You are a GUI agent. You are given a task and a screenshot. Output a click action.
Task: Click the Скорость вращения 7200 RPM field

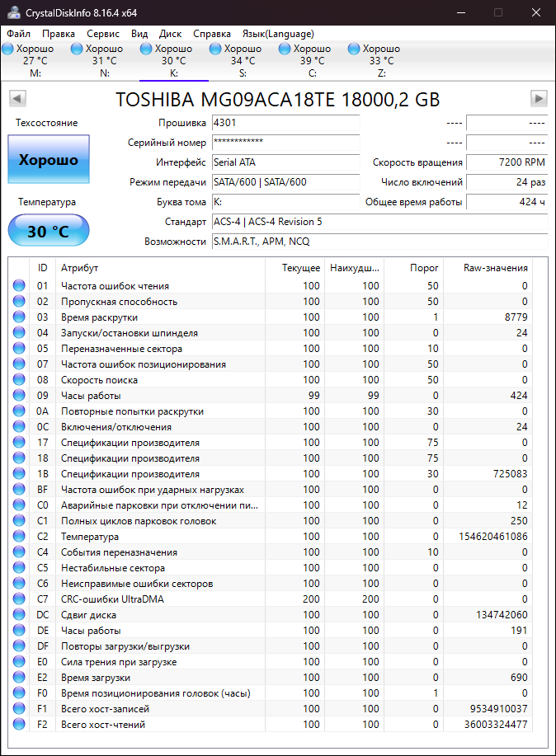point(507,162)
